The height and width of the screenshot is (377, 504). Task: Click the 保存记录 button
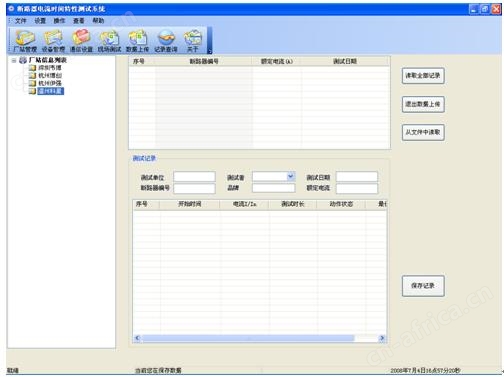pos(423,286)
